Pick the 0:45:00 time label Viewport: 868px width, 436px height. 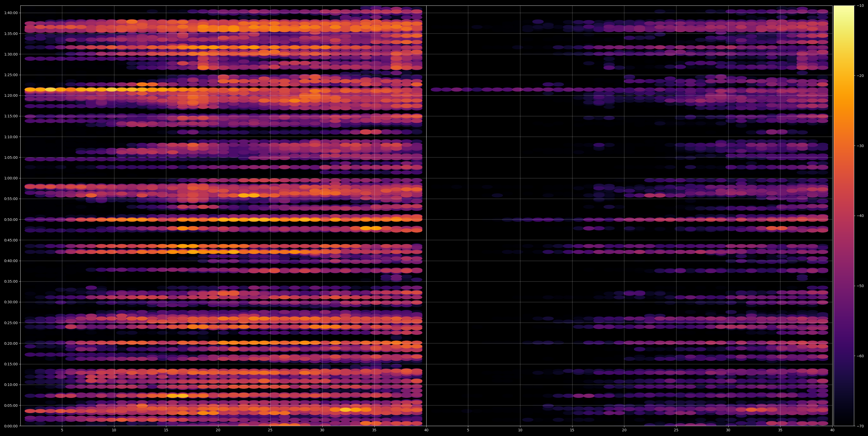tap(11, 240)
